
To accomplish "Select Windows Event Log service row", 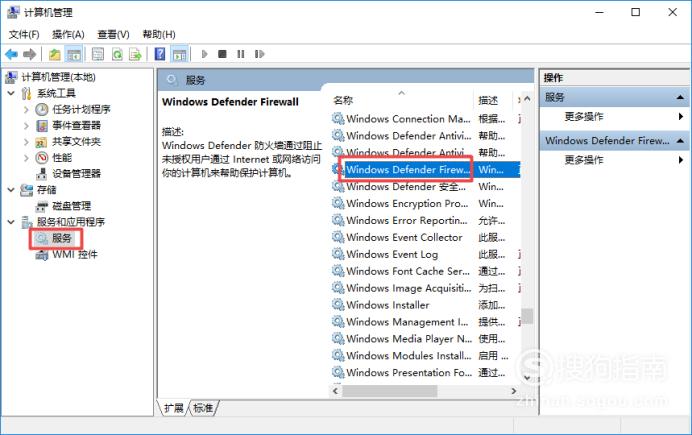I will click(425, 255).
